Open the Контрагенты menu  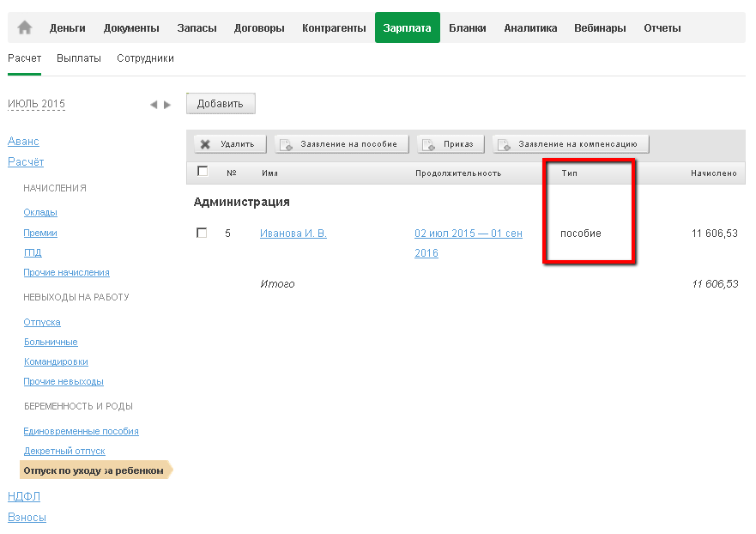coord(334,28)
